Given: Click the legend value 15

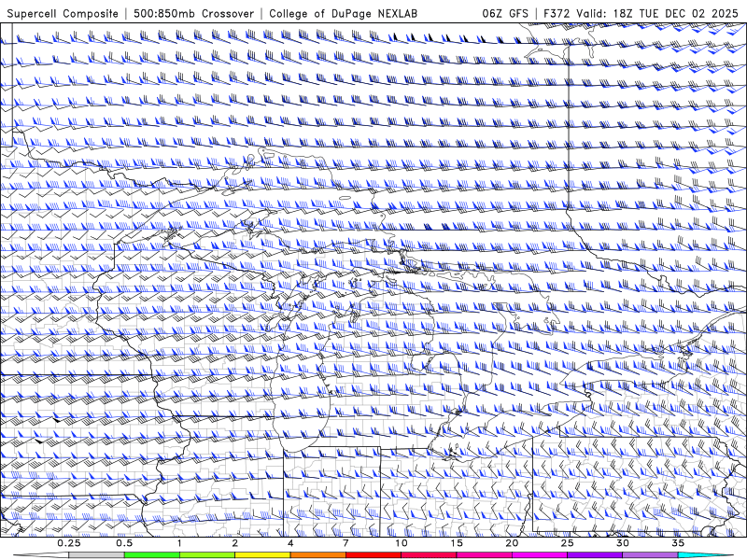Looking at the screenshot, I should click(457, 543).
